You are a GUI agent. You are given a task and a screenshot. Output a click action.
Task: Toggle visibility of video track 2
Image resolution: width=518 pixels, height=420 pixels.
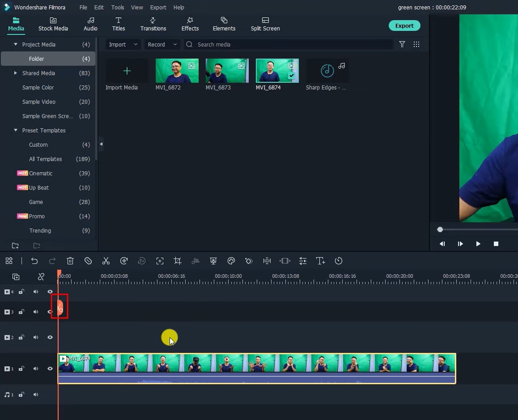[50, 337]
